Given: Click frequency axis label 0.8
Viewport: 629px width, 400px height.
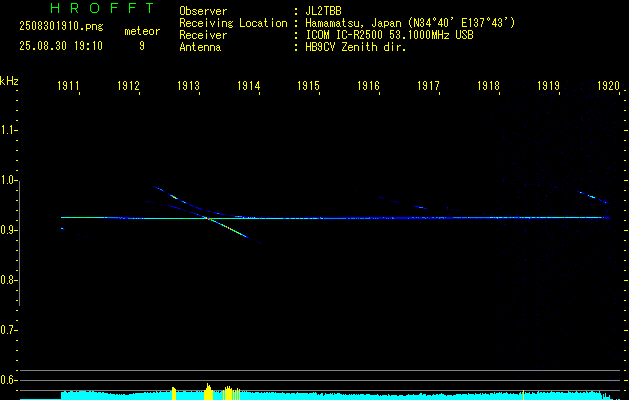Looking at the screenshot, I should tap(8, 280).
